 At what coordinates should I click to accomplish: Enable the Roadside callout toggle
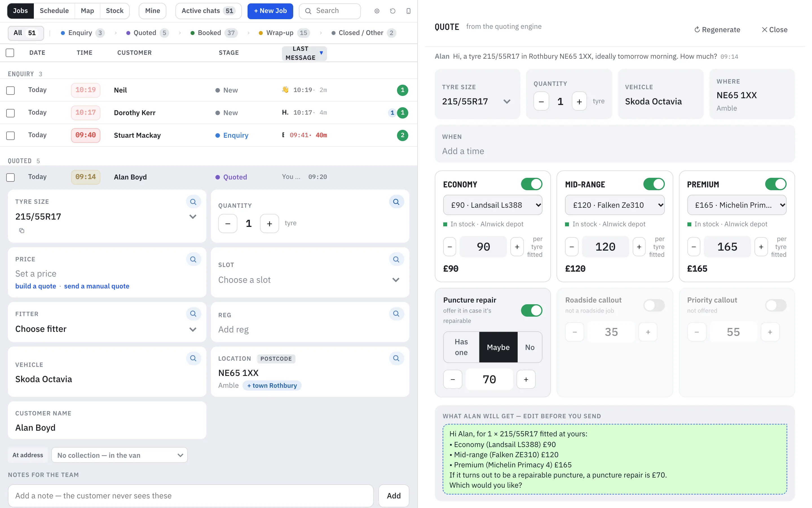coord(654,305)
